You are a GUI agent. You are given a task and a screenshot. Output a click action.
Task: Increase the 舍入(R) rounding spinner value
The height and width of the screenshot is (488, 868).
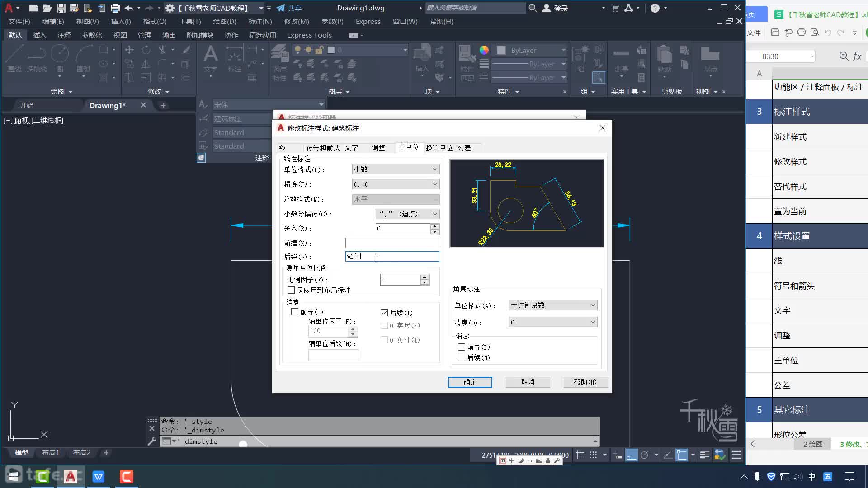(434, 226)
